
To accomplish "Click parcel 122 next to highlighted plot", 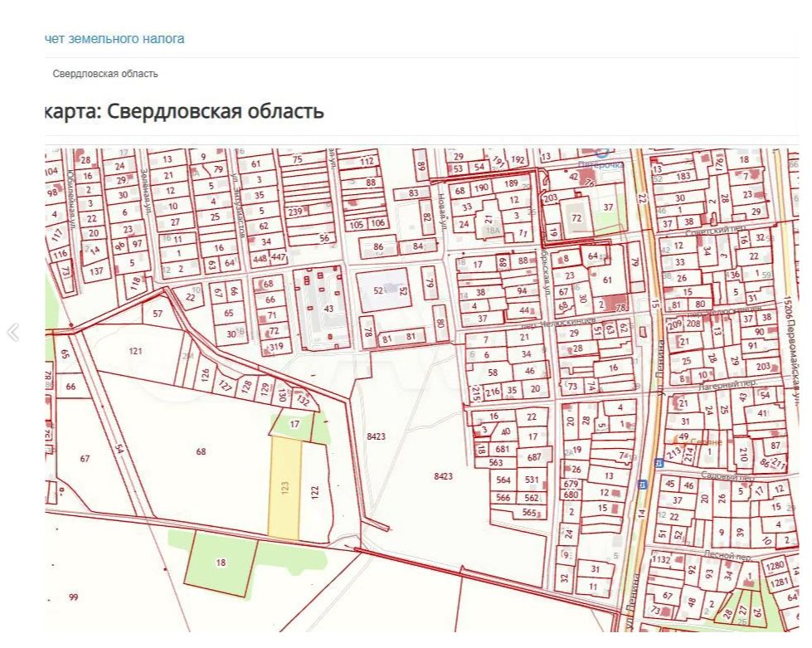I will pyautogui.click(x=315, y=491).
